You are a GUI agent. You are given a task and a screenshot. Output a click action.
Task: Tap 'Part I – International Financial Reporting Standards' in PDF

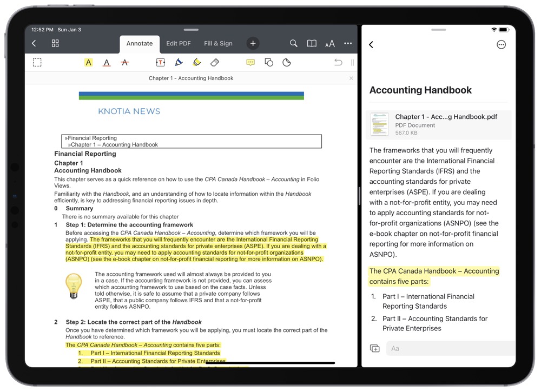[155, 353]
